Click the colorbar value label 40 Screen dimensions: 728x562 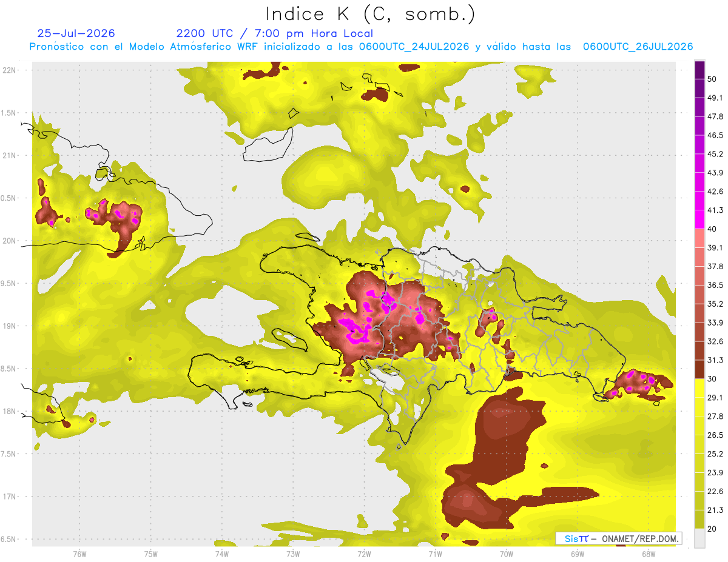pos(713,229)
